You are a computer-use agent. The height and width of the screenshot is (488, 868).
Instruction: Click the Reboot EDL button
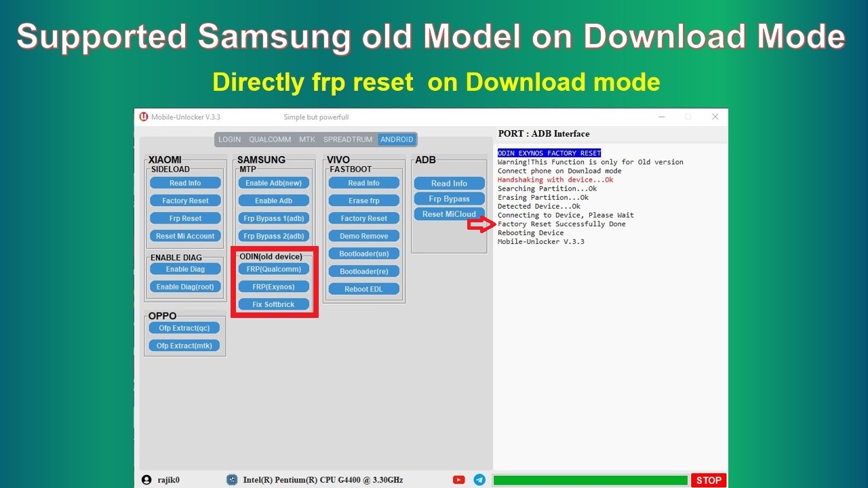[364, 289]
